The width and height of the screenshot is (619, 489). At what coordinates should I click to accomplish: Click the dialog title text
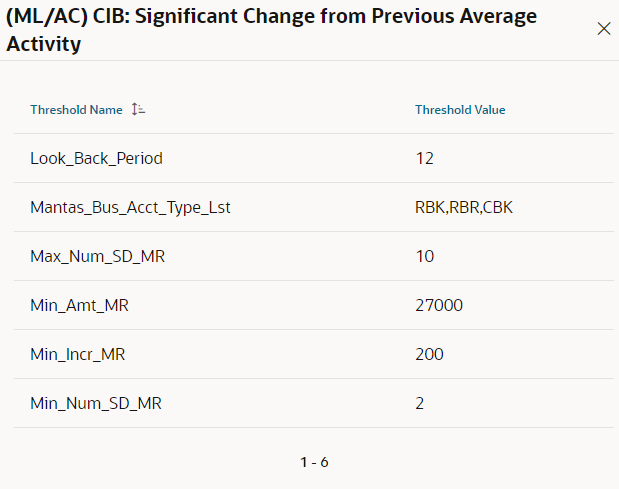click(272, 30)
